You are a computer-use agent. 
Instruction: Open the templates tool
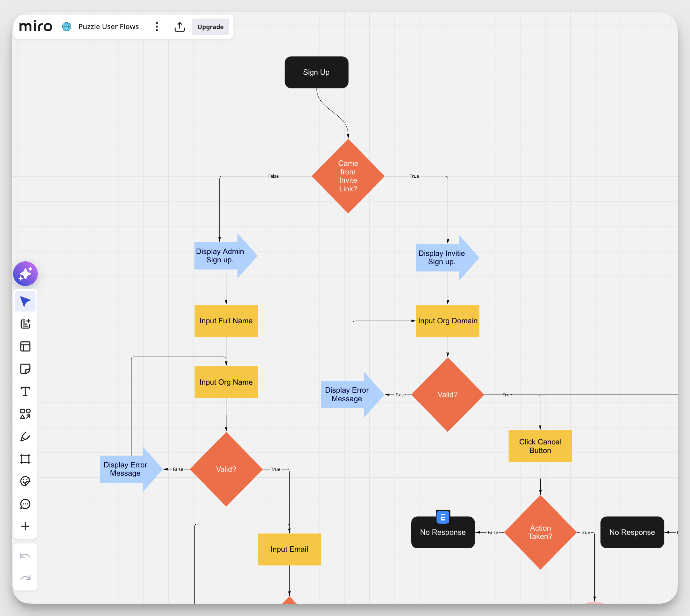pyautogui.click(x=25, y=346)
